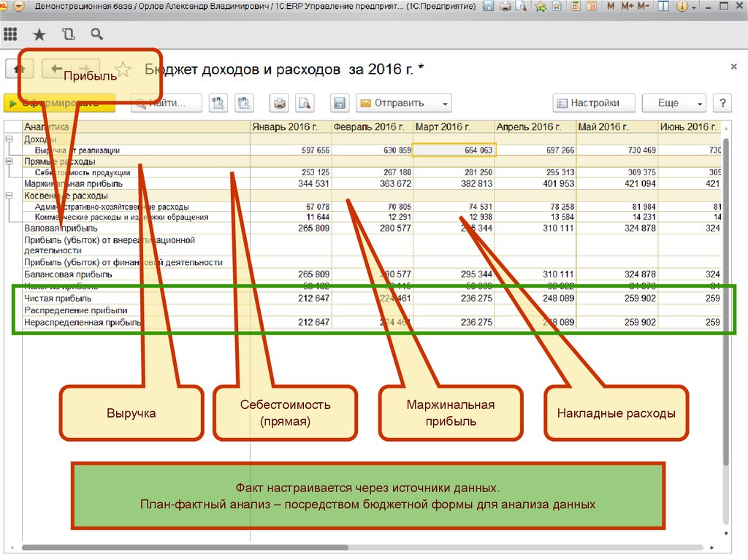Select cell 265 809 in Валовая прибыль row
The image size is (748, 560).
point(291,229)
